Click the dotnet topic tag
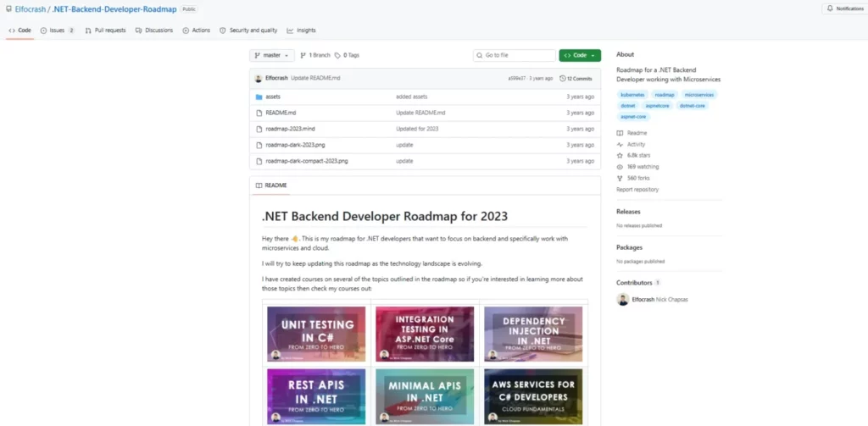Image resolution: width=868 pixels, height=426 pixels. [628, 106]
